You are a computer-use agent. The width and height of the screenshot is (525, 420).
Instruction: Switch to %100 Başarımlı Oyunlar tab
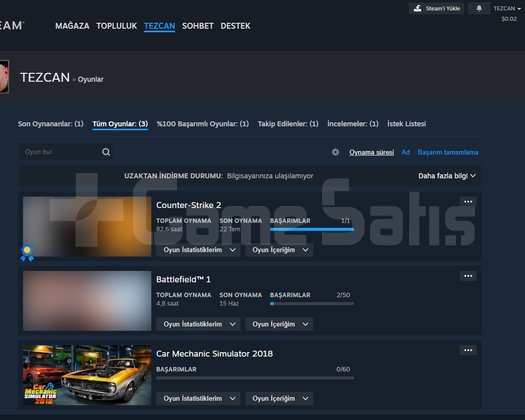tap(203, 124)
